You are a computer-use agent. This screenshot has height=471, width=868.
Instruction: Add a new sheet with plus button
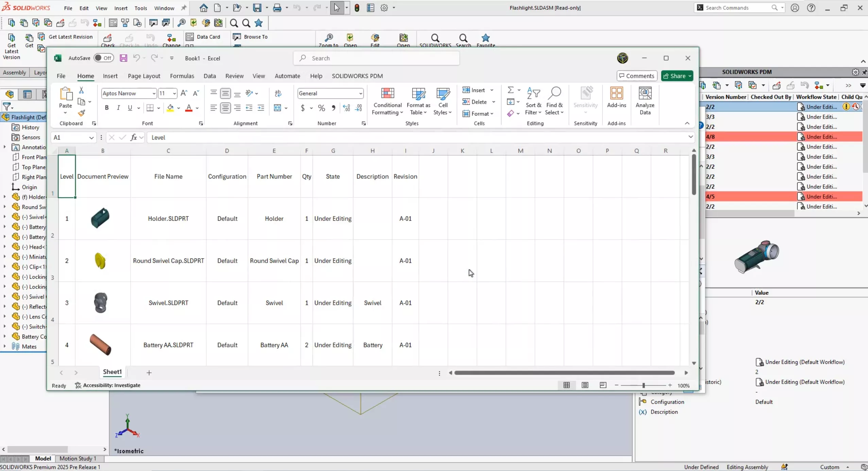coord(149,373)
